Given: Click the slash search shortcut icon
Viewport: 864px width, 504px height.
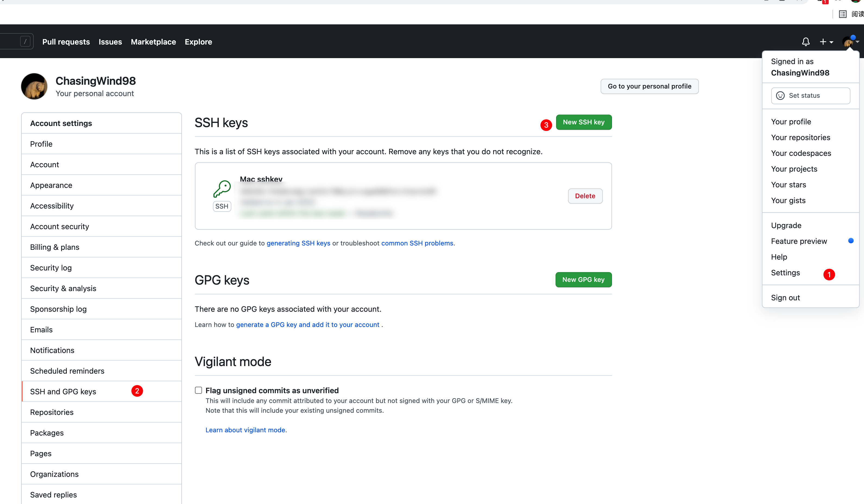Looking at the screenshot, I should coord(25,42).
